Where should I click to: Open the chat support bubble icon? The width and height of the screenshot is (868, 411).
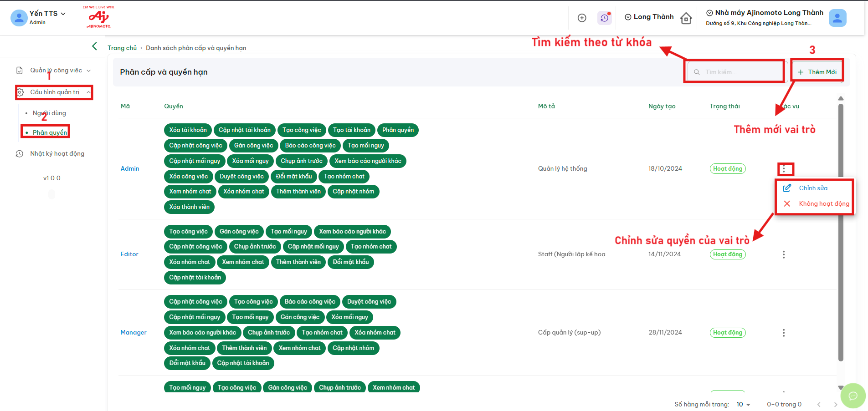pyautogui.click(x=853, y=396)
